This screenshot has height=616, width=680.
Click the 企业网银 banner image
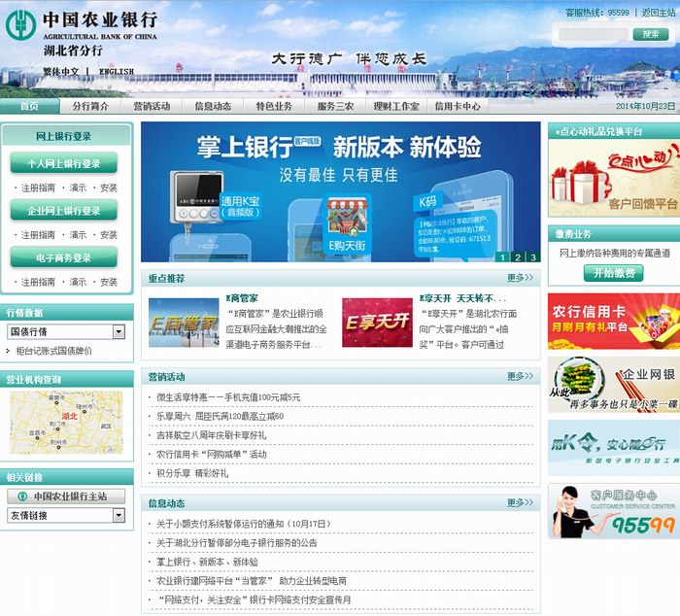(x=613, y=385)
